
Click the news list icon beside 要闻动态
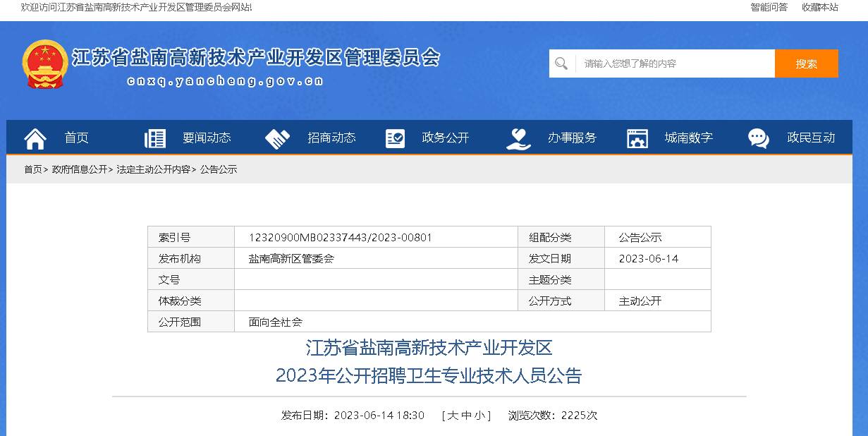click(155, 138)
